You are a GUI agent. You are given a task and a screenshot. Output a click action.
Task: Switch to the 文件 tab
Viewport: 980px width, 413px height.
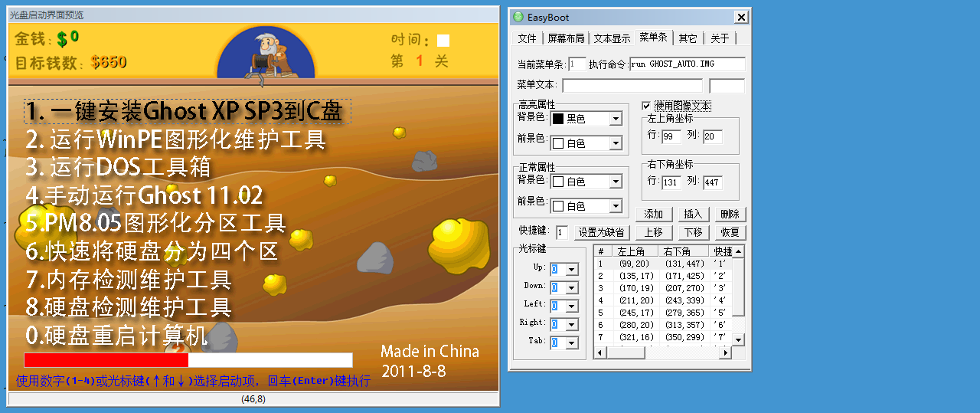(x=527, y=38)
